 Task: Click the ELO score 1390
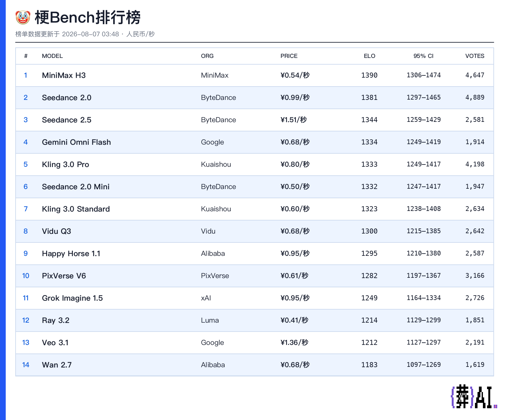point(369,75)
